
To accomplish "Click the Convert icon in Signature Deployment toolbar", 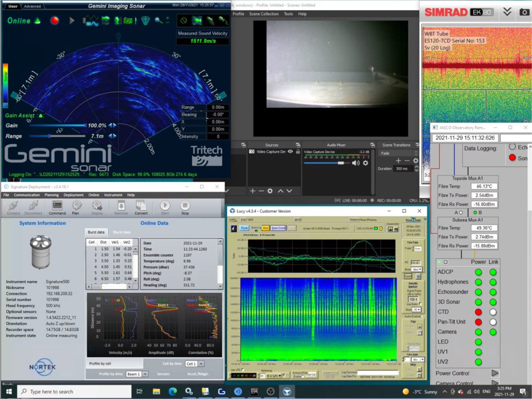I will (141, 208).
